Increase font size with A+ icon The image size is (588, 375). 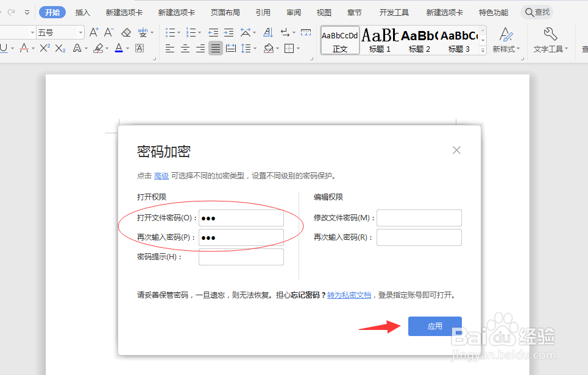pos(94,33)
